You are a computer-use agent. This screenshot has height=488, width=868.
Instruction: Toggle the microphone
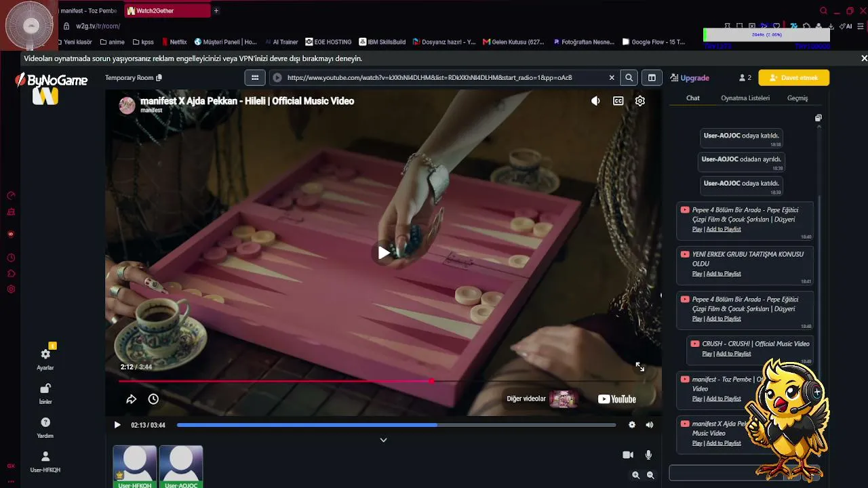tap(648, 455)
